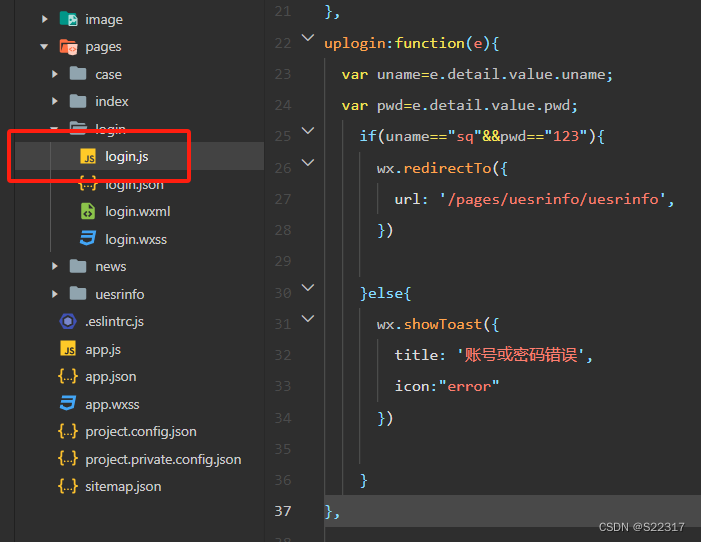Click the news folder icon

[78, 266]
